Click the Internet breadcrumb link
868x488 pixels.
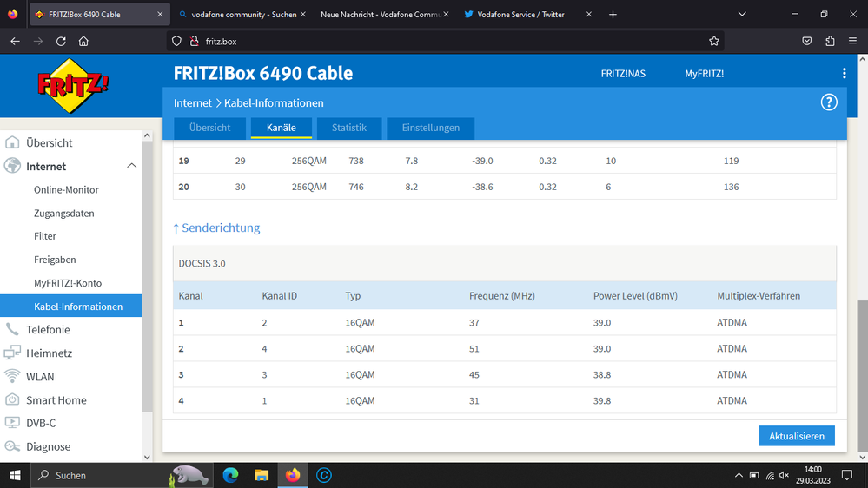193,103
